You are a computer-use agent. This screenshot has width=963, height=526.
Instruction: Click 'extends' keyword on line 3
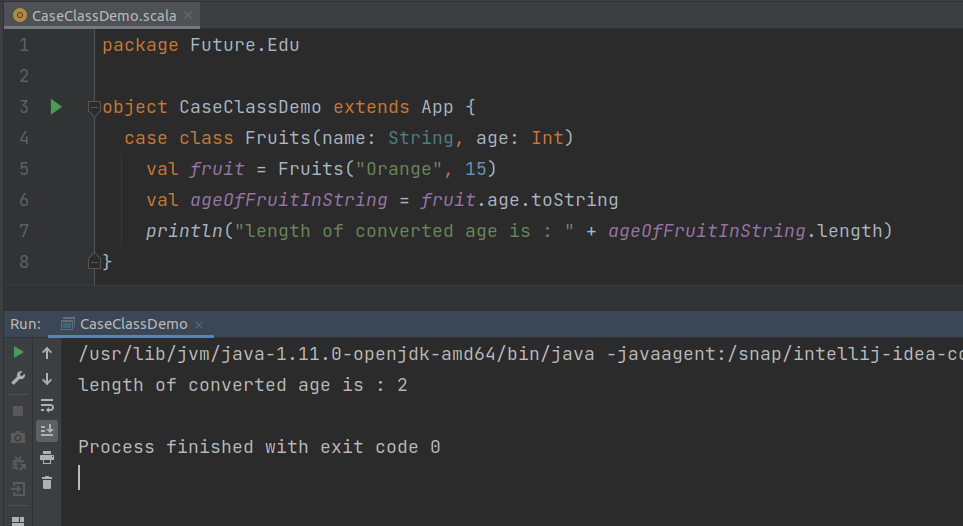(x=371, y=107)
